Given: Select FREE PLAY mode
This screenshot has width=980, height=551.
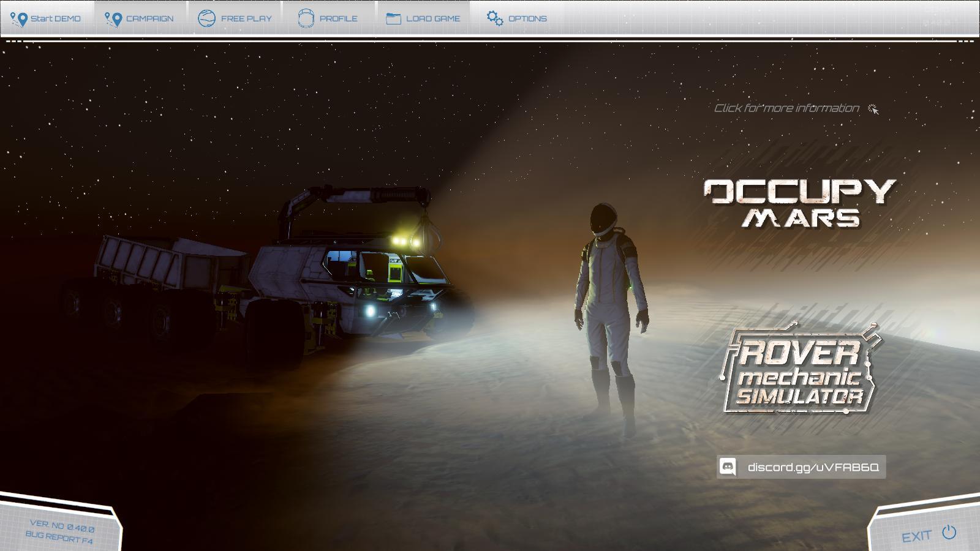Looking at the screenshot, I should point(235,18).
